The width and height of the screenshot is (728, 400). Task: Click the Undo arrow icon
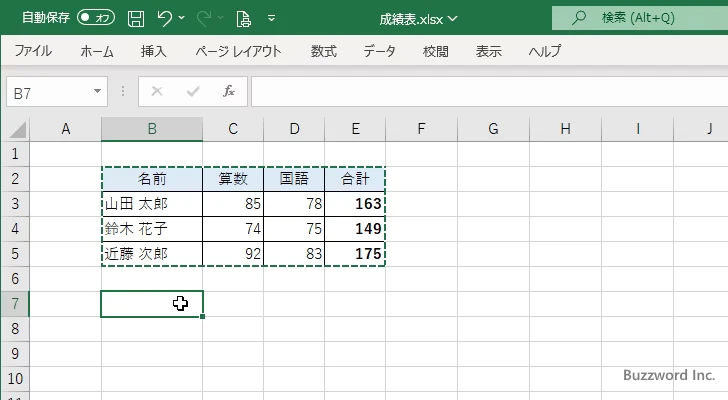(164, 18)
